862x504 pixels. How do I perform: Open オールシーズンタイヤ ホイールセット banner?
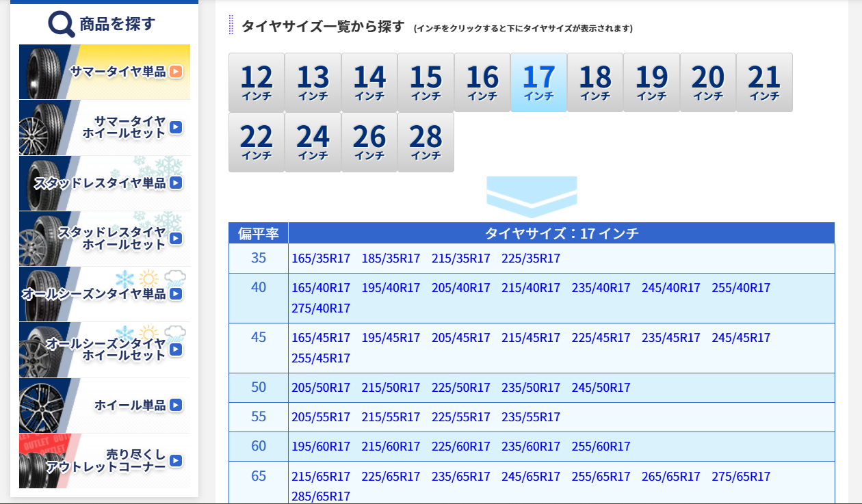click(x=105, y=349)
